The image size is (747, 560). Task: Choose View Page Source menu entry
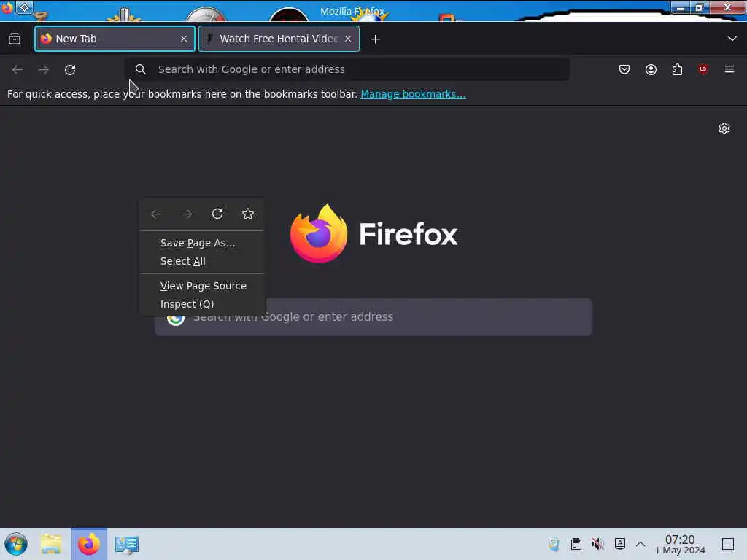tap(202, 286)
